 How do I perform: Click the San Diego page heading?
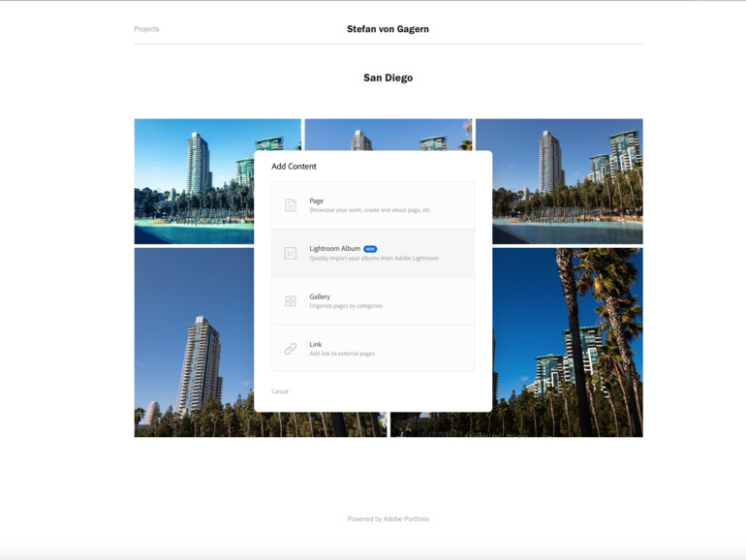click(x=389, y=78)
